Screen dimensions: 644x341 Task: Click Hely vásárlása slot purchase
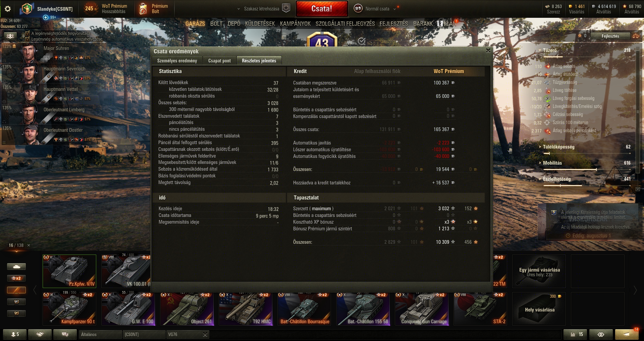click(x=539, y=308)
